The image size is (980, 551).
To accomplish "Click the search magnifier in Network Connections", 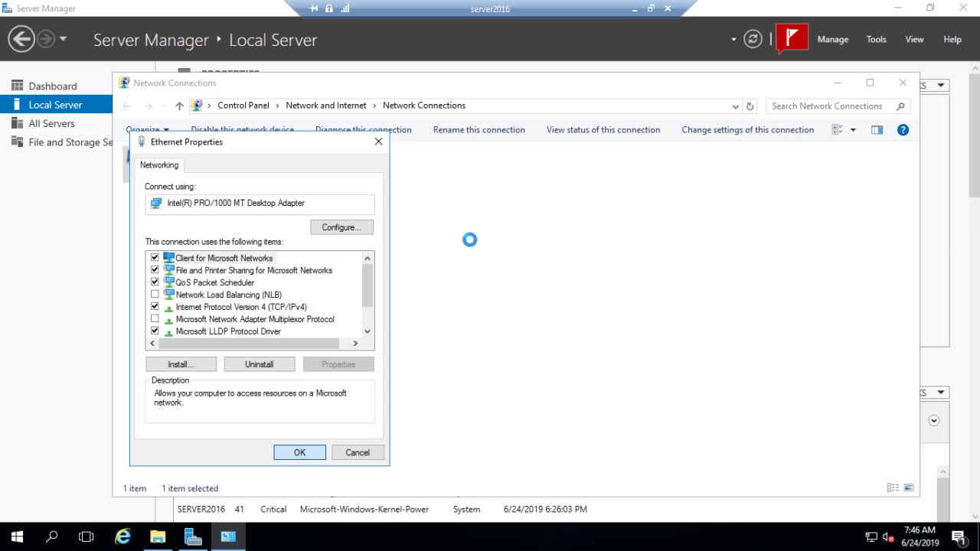I will click(900, 106).
